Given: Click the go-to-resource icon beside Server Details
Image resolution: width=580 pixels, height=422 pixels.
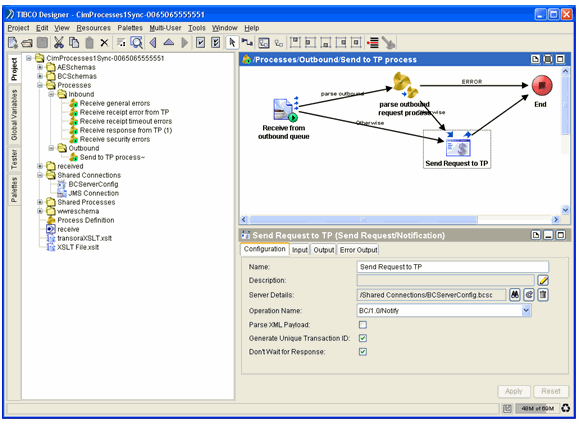Looking at the screenshot, I should coord(529,295).
